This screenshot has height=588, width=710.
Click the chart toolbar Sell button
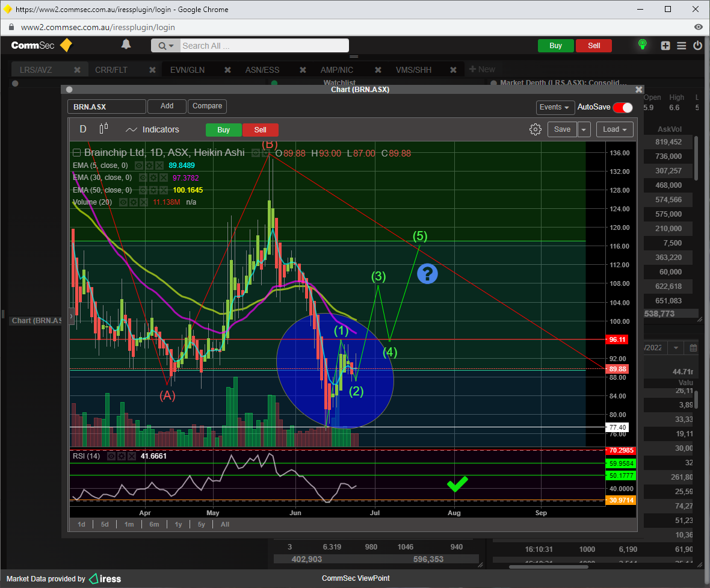261,130
